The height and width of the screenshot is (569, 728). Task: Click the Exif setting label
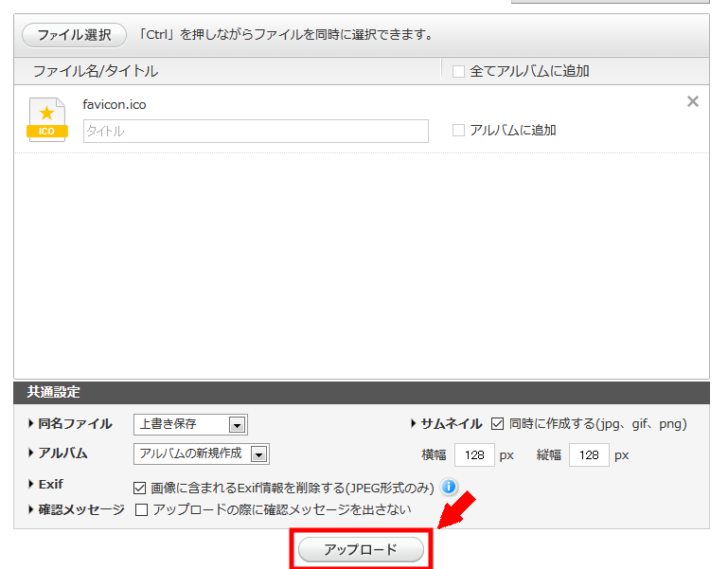(50, 484)
